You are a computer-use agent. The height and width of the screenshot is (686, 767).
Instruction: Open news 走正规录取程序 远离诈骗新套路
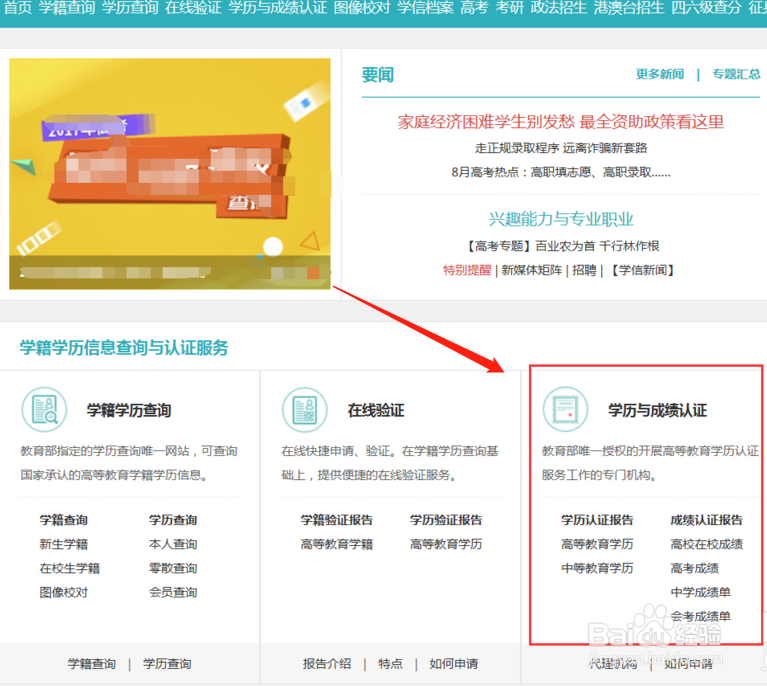(561, 148)
